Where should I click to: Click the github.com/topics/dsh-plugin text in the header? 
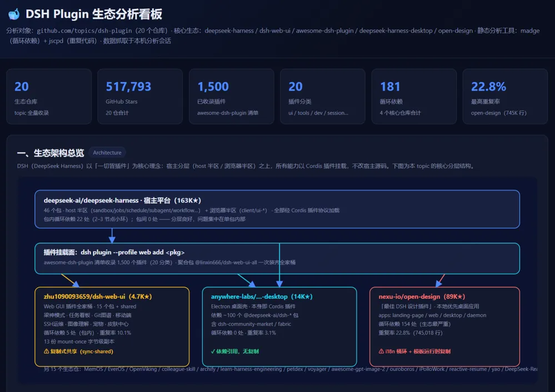(x=84, y=31)
